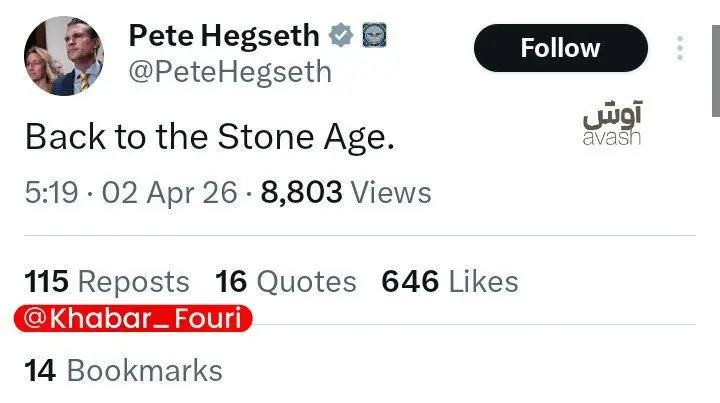The image size is (720, 403).
Task: Click the bold 646 likes number
Action: 410,282
